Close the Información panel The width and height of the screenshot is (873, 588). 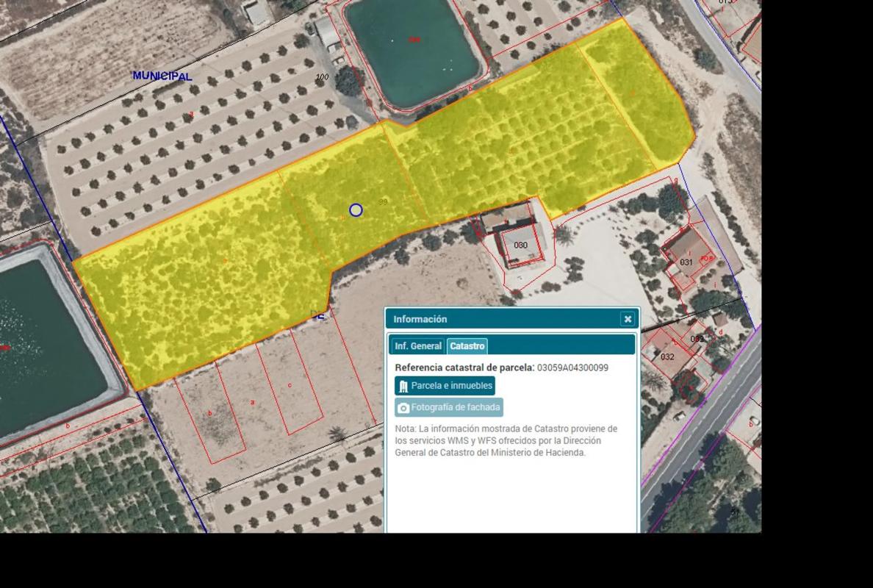627,319
